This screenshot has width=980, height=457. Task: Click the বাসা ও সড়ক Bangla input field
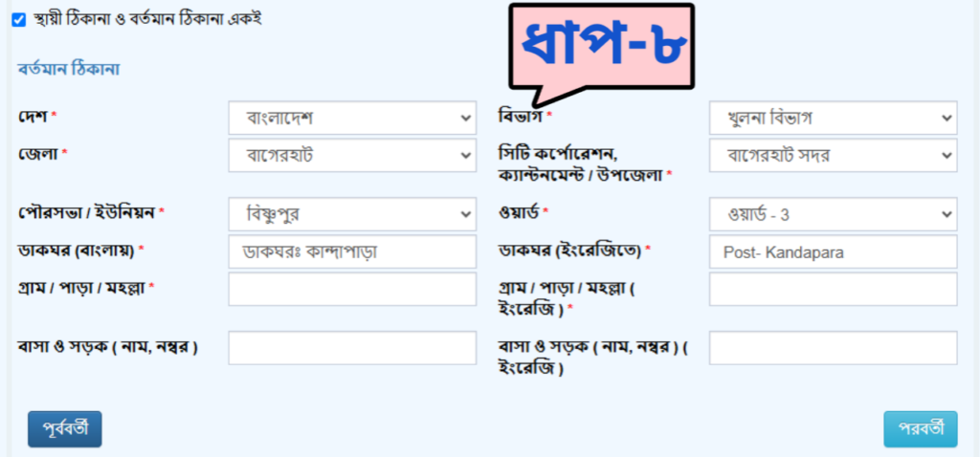click(352, 348)
